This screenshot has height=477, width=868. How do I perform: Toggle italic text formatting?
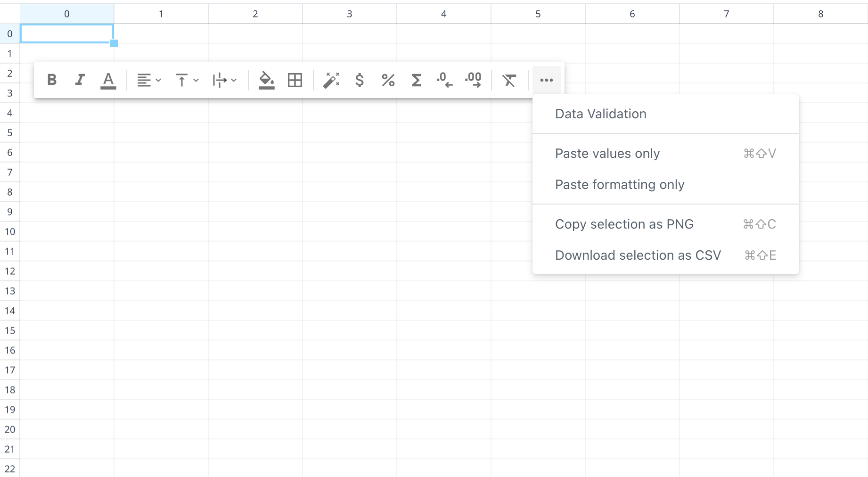coord(80,80)
